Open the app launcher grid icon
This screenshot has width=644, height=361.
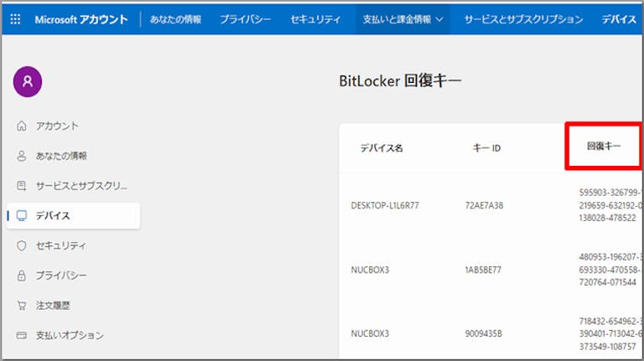click(15, 19)
